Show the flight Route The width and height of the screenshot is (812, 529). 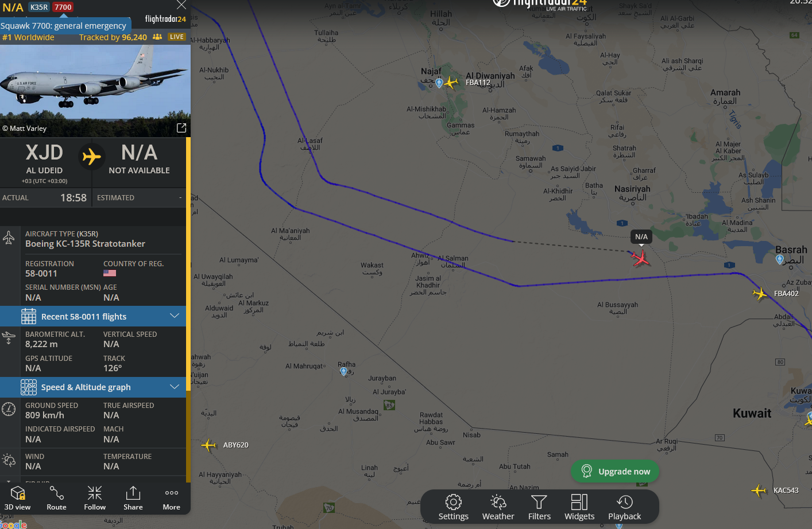[x=56, y=497]
